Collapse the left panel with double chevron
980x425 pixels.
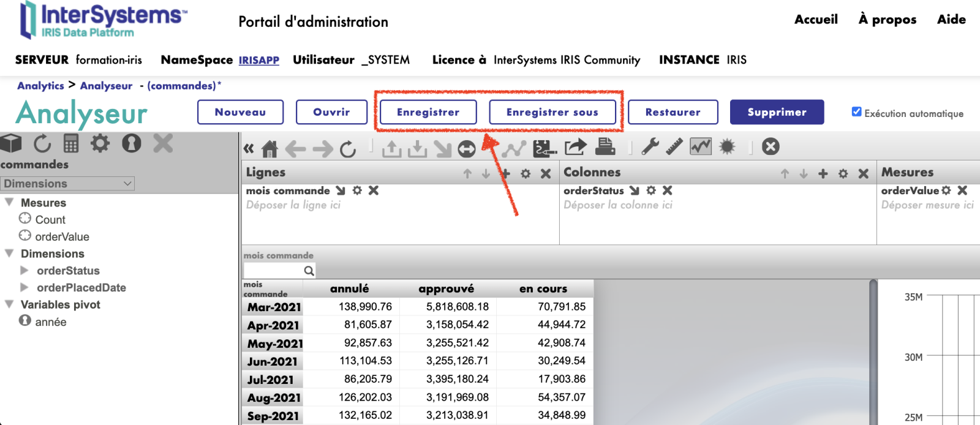pos(249,148)
